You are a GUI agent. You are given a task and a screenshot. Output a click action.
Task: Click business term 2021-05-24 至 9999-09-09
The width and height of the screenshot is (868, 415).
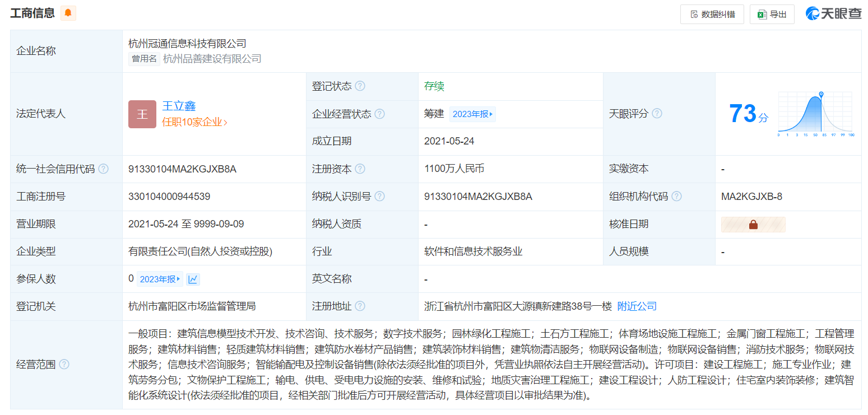tap(186, 224)
